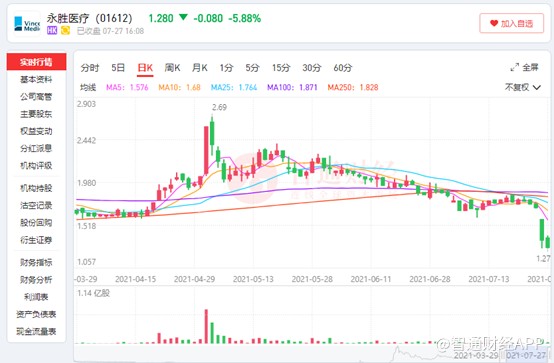
Task: Switch to the 15分 interval tab
Action: [281, 68]
